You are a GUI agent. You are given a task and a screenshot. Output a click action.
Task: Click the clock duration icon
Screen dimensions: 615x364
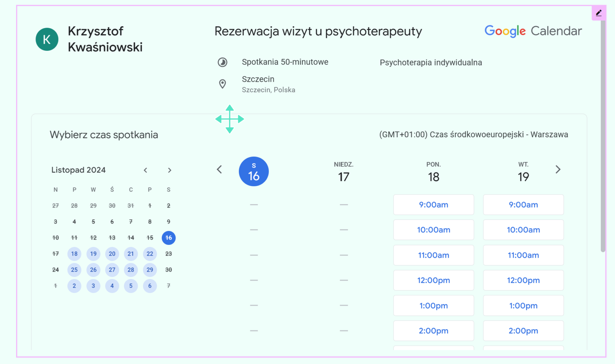point(223,62)
